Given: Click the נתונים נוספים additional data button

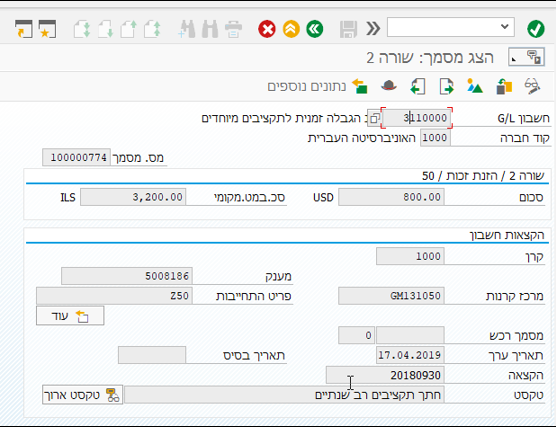Looking at the screenshot, I should coord(317,86).
